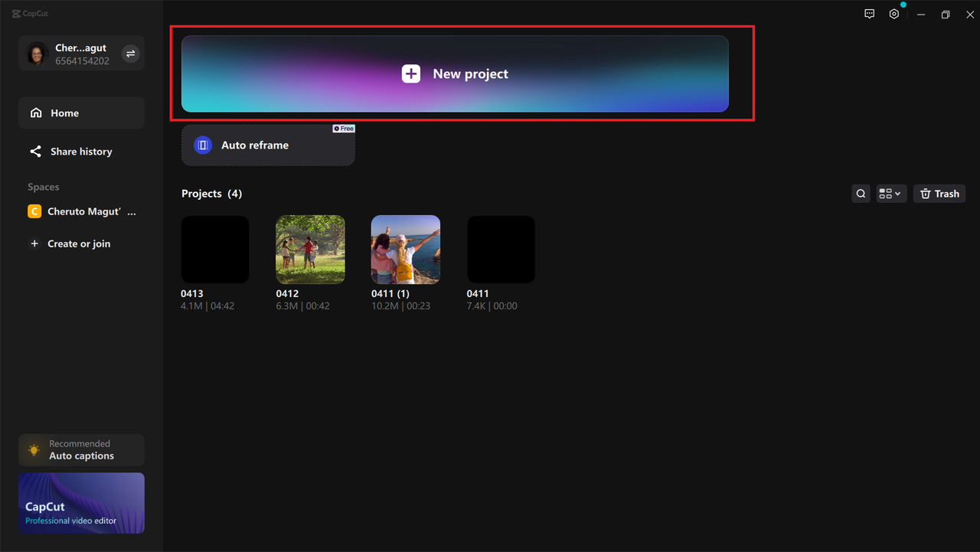Open the Trash to view deleted projects
The height and width of the screenshot is (552, 980).
click(939, 193)
